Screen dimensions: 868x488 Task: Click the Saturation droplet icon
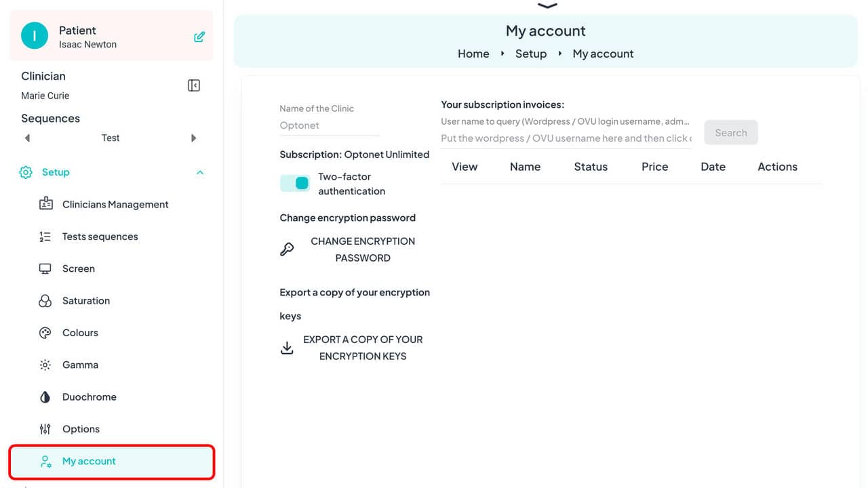pos(44,300)
